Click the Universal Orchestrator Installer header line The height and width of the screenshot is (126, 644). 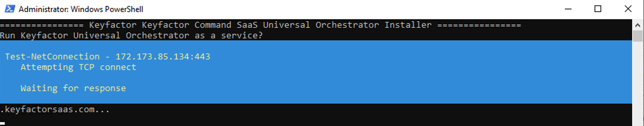260,25
